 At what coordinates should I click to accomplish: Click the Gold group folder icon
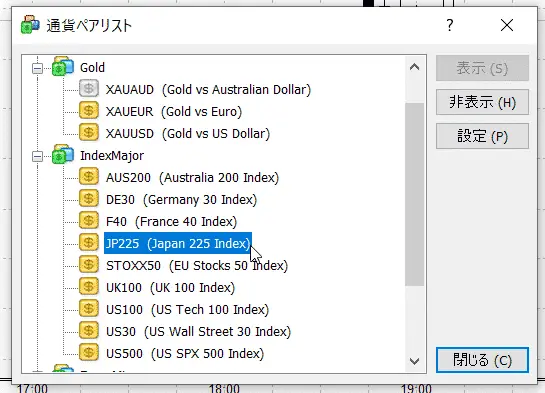coord(63,66)
